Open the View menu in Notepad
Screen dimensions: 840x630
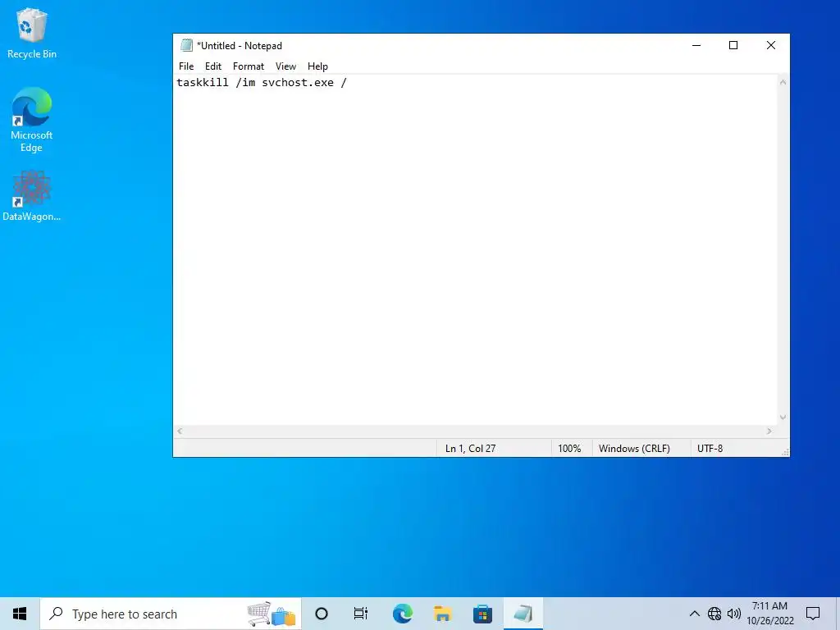pos(285,66)
